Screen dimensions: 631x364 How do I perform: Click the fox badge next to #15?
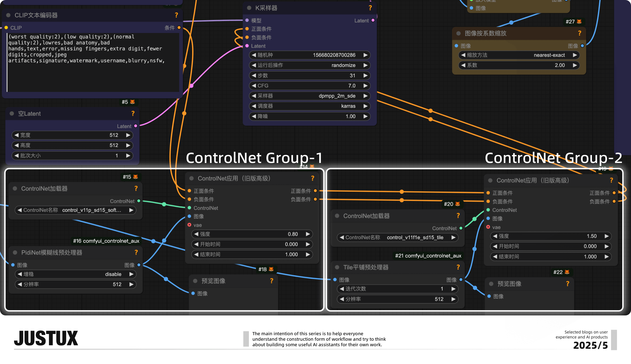click(x=135, y=177)
